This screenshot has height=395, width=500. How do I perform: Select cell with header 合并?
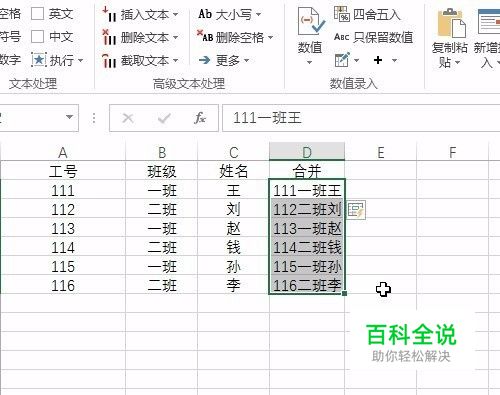pos(307,171)
